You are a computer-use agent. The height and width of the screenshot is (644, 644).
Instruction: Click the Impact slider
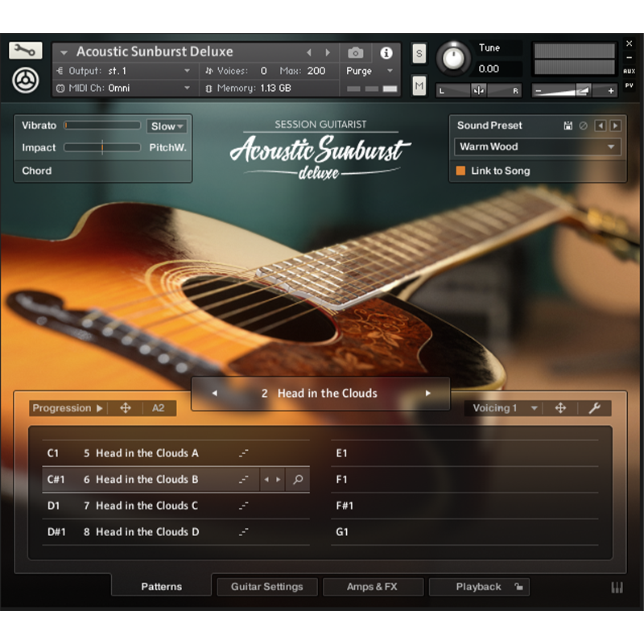tap(102, 147)
